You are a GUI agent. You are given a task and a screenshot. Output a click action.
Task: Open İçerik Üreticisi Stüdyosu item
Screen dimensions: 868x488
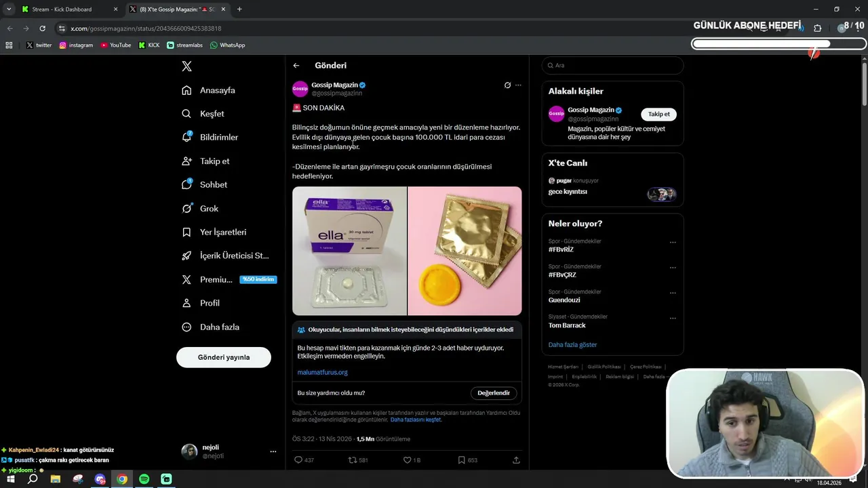point(226,256)
